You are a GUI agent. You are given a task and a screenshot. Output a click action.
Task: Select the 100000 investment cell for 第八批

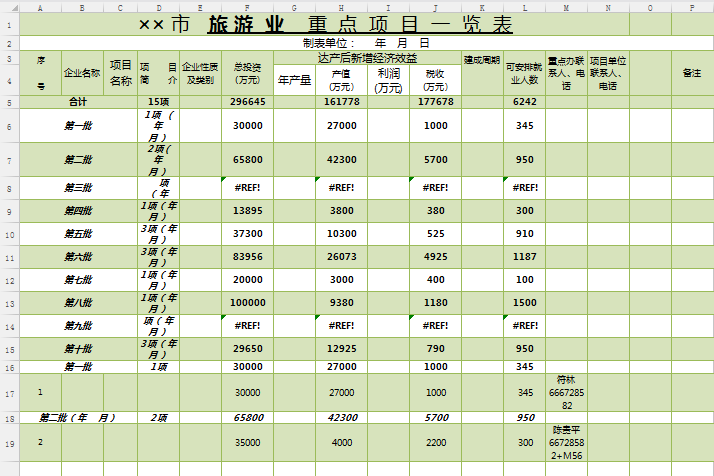tap(247, 302)
